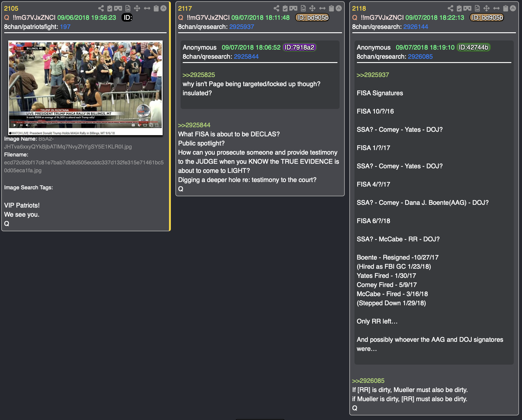Click post number 2117

pyautogui.click(x=185, y=9)
